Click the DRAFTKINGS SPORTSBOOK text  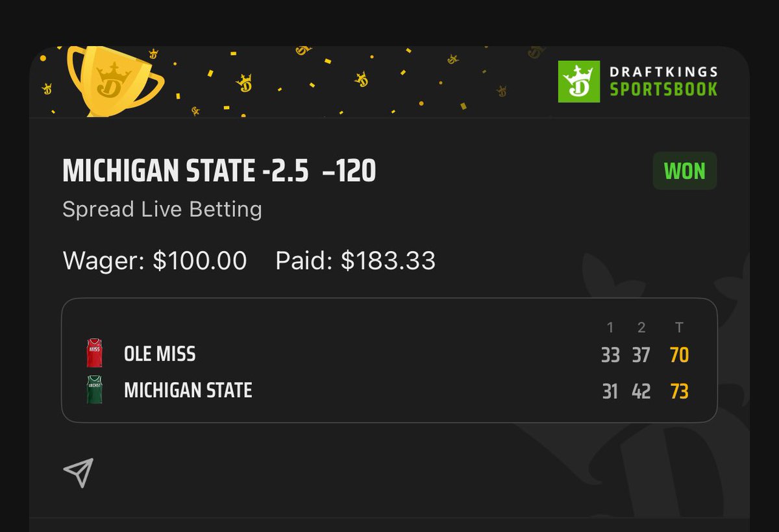coord(663,81)
